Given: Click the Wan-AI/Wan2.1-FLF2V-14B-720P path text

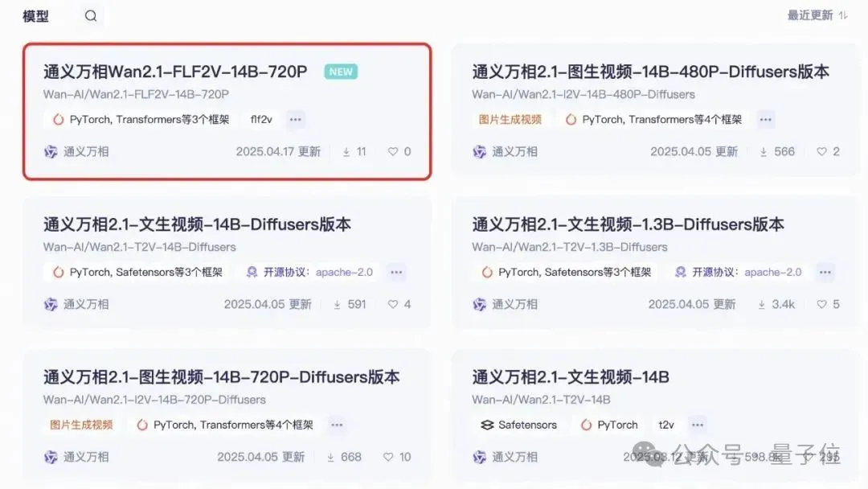Looking at the screenshot, I should (x=136, y=94).
